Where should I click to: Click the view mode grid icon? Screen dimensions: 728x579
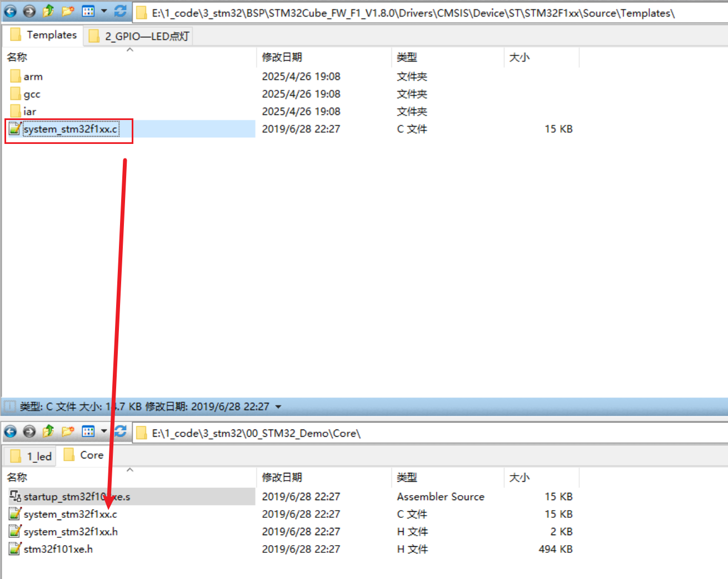(87, 12)
